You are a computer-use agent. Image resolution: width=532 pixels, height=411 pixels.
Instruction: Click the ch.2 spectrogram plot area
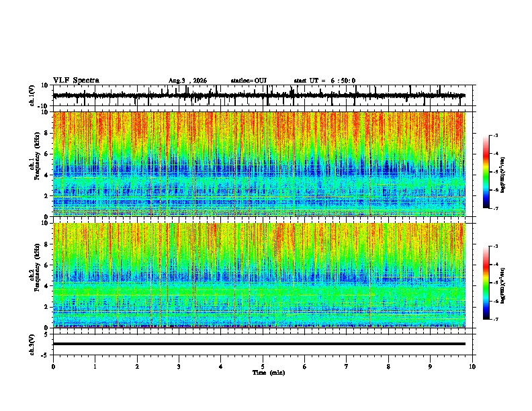tap(259, 275)
